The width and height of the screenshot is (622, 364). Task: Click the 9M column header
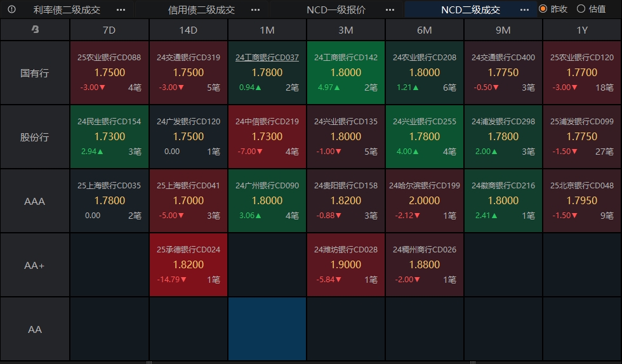click(503, 30)
